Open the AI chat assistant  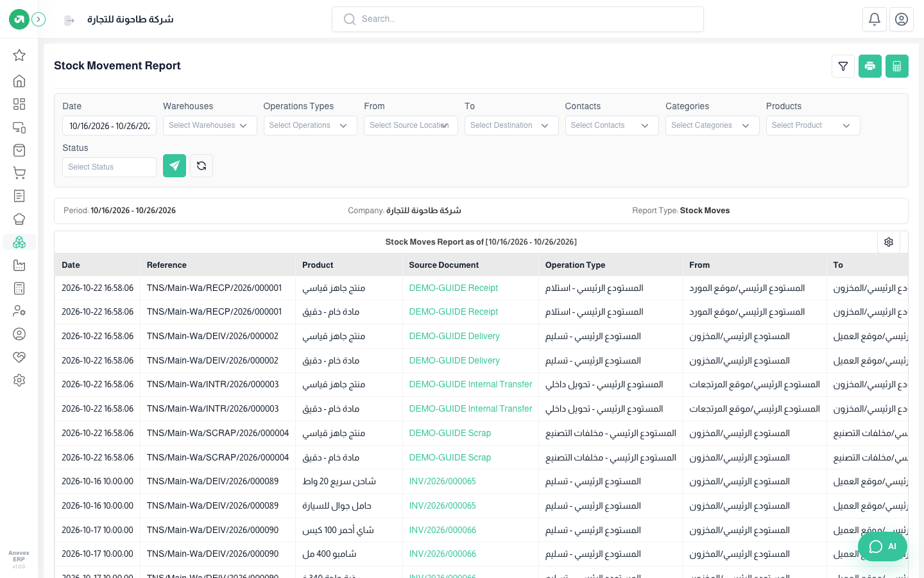pyautogui.click(x=883, y=547)
